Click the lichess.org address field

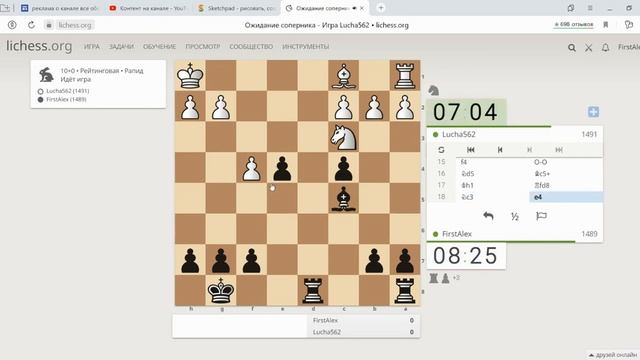[75, 25]
